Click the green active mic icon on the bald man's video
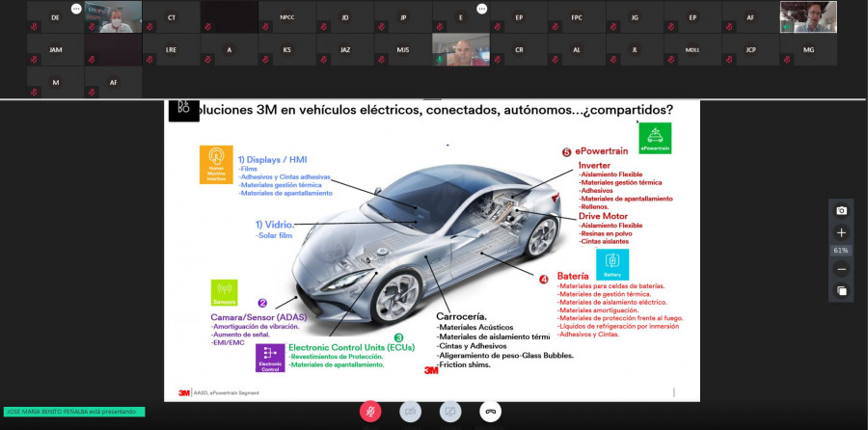 (440, 59)
